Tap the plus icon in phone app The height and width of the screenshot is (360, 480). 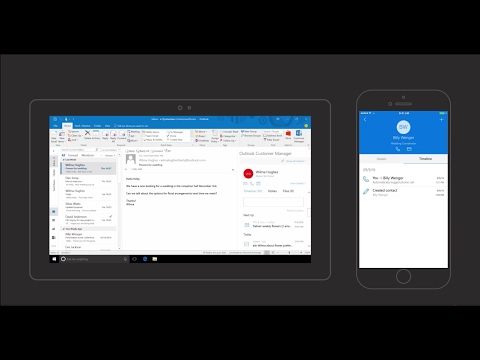coord(441,119)
